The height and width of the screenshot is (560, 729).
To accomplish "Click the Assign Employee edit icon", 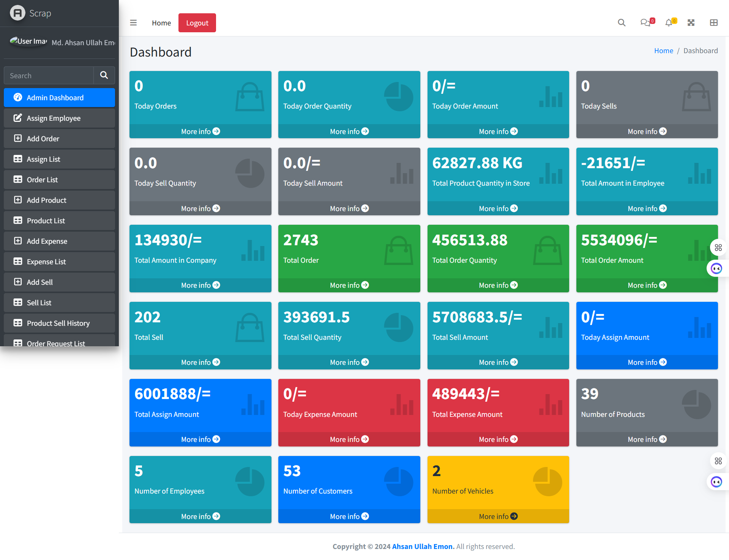I will coord(18,118).
